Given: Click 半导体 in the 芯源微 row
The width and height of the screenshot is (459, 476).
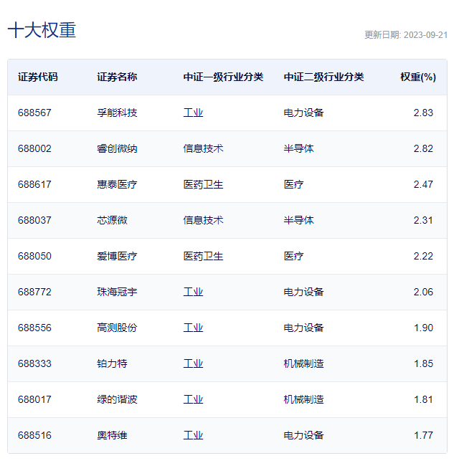Looking at the screenshot, I should [298, 220].
